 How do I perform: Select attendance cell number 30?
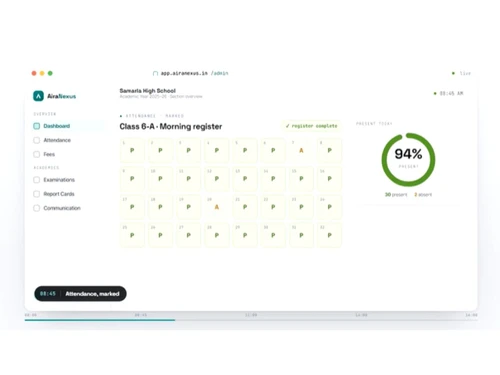273,235
